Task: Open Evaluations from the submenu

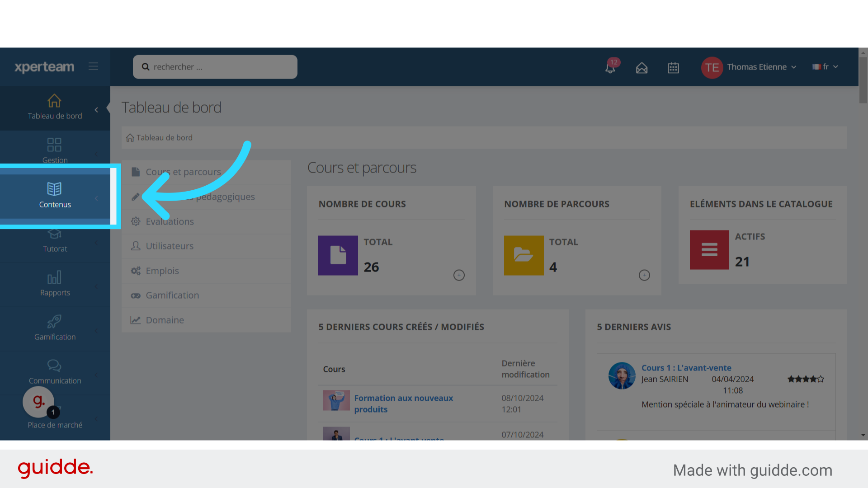Action: point(169,221)
